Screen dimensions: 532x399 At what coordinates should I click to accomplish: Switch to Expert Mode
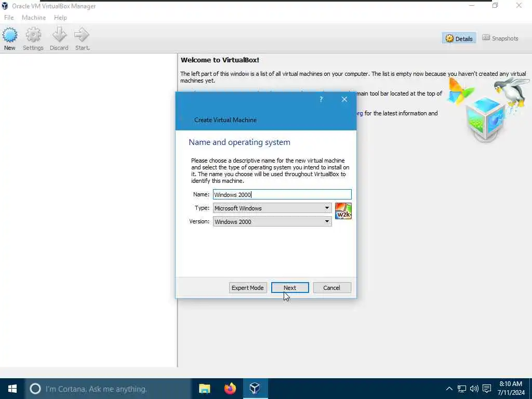(248, 288)
